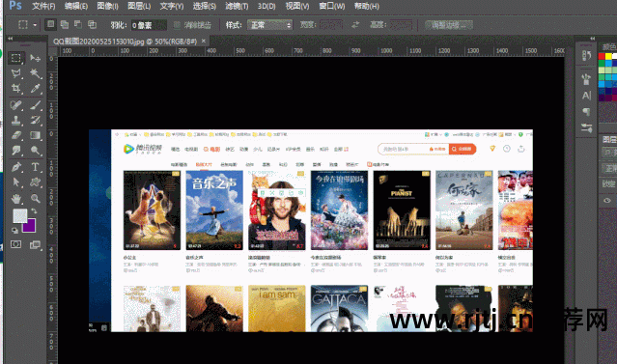
Task: Open the 3D menu
Action: click(266, 7)
